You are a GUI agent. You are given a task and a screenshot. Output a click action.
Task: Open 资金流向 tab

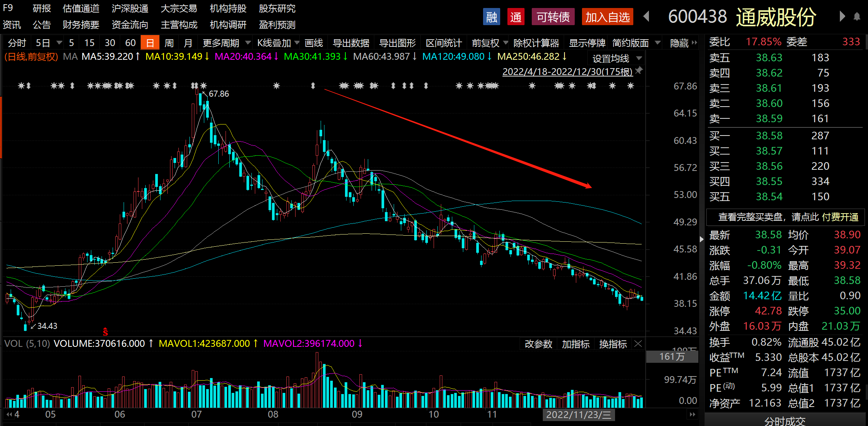point(130,25)
